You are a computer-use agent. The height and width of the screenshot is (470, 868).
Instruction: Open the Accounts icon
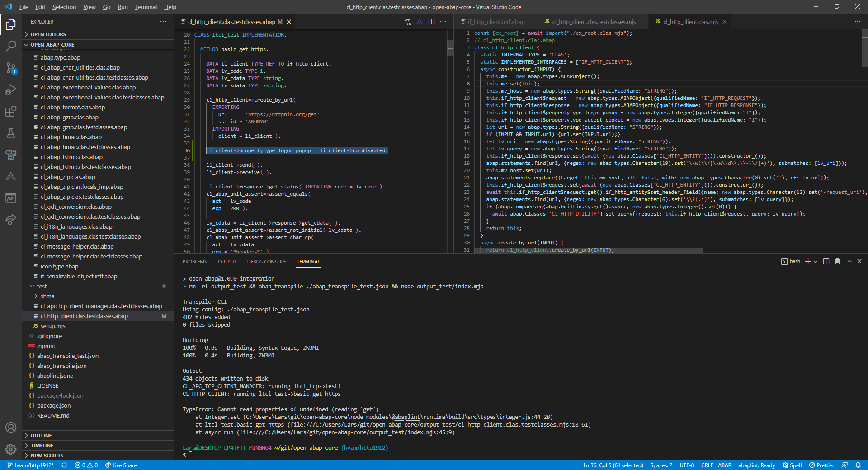pos(11,428)
